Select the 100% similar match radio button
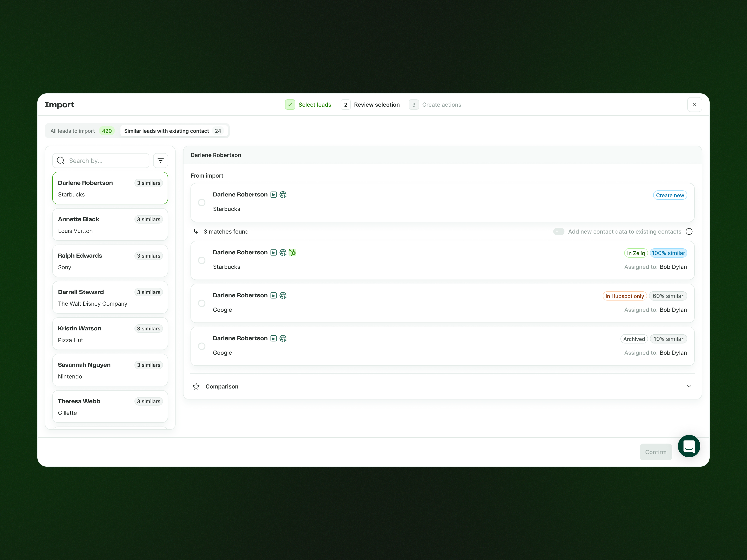The image size is (747, 560). point(202,260)
